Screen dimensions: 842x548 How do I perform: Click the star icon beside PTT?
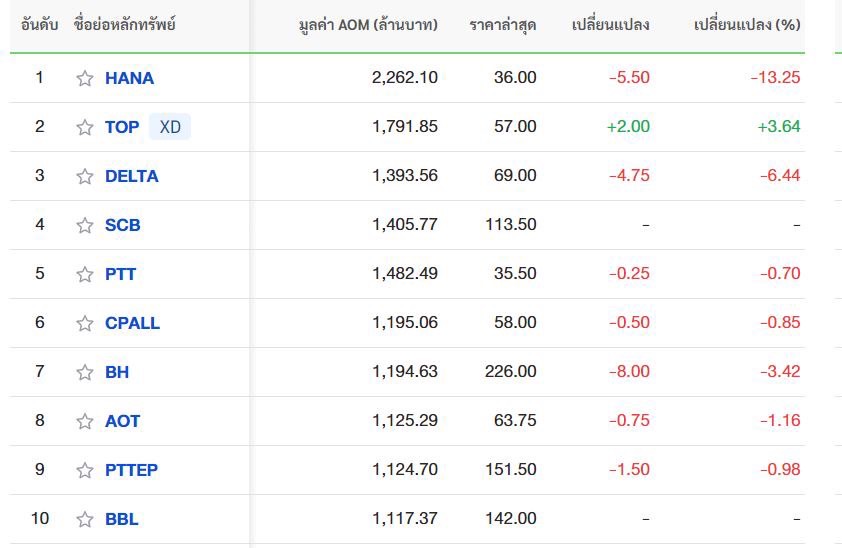point(84,274)
